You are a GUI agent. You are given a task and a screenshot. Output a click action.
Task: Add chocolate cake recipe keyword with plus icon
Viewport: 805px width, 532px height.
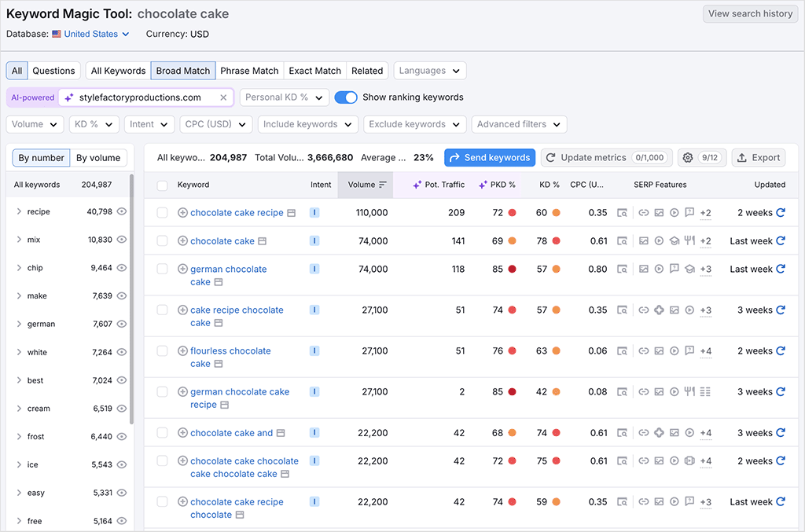[182, 212]
